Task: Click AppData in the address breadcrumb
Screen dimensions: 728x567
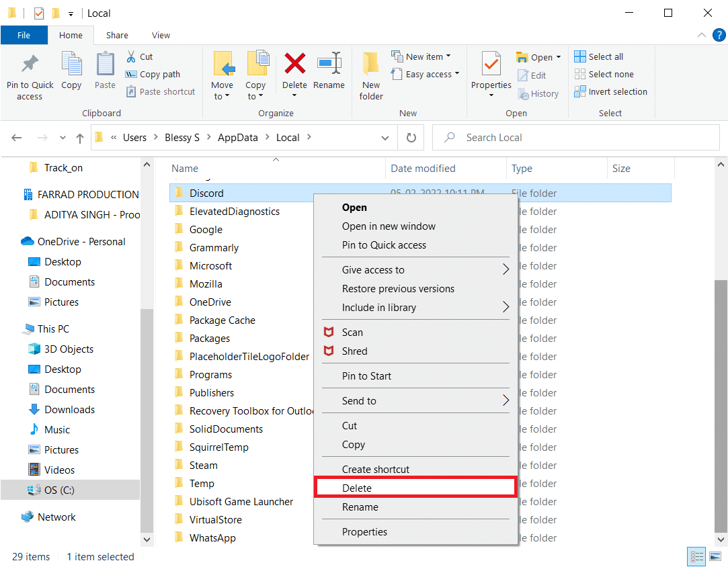Action: click(x=238, y=138)
